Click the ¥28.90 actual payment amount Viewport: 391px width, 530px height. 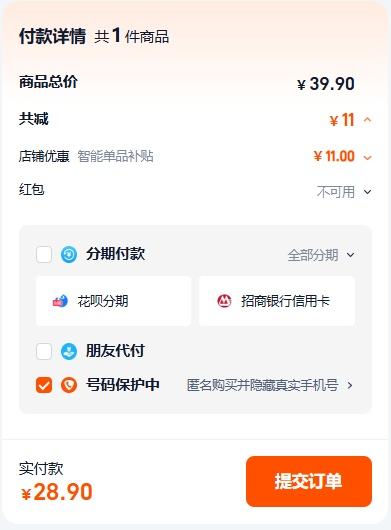click(56, 492)
